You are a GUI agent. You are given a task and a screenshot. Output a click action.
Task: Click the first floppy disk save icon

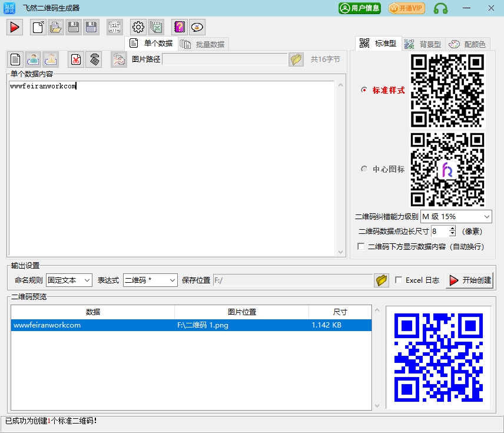pyautogui.click(x=74, y=27)
